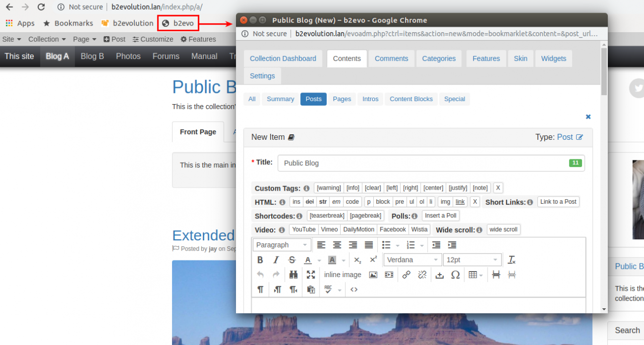Select the Pages sub-tab

pyautogui.click(x=342, y=99)
